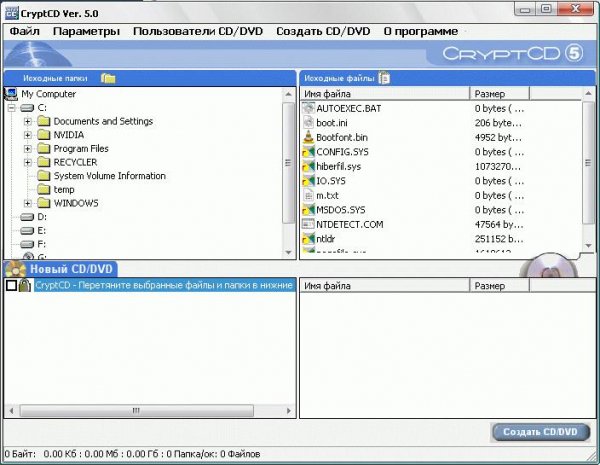
Task: Click the AUTOEXEC.BAT file icon
Action: click(x=308, y=108)
